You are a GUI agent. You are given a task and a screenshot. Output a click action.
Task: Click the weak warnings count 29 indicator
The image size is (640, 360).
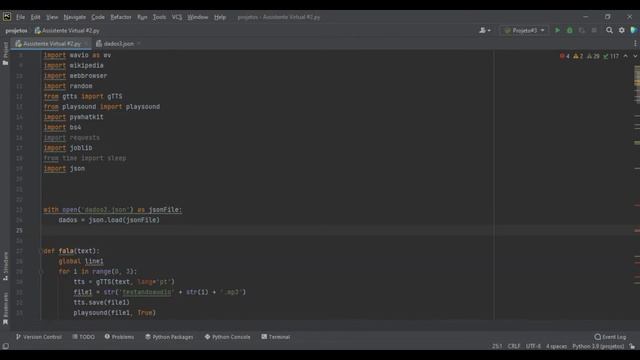[x=593, y=56]
